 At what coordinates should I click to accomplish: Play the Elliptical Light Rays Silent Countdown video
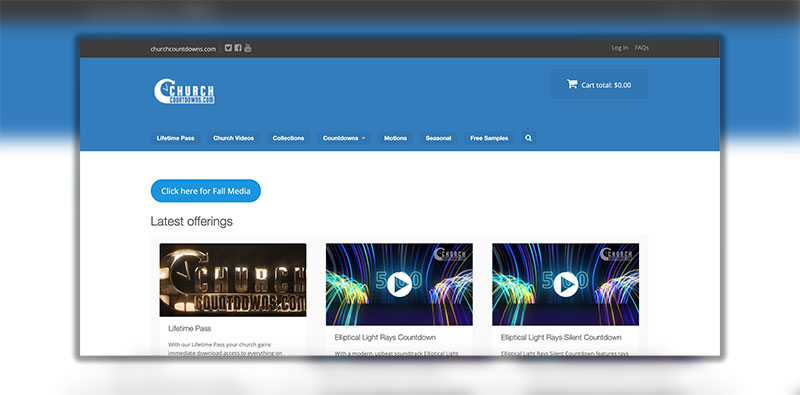pyautogui.click(x=565, y=284)
